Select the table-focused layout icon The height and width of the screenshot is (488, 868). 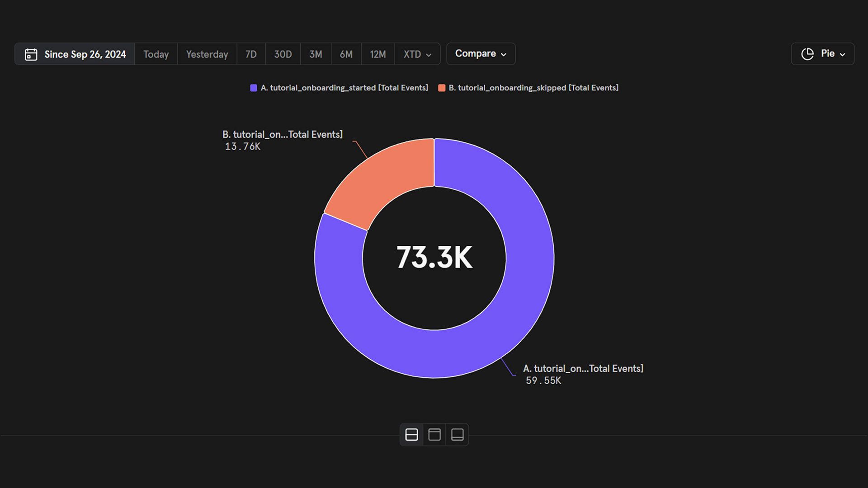pyautogui.click(x=458, y=435)
